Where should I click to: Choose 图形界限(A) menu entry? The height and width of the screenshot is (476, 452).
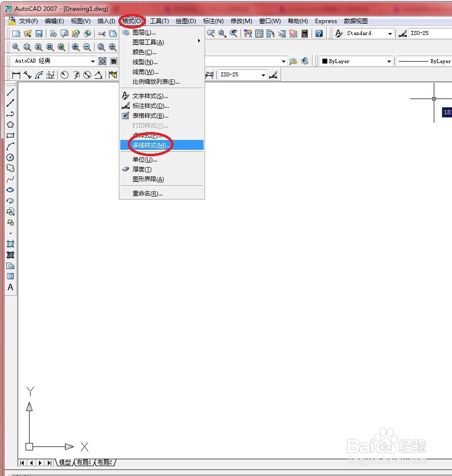coord(162,179)
